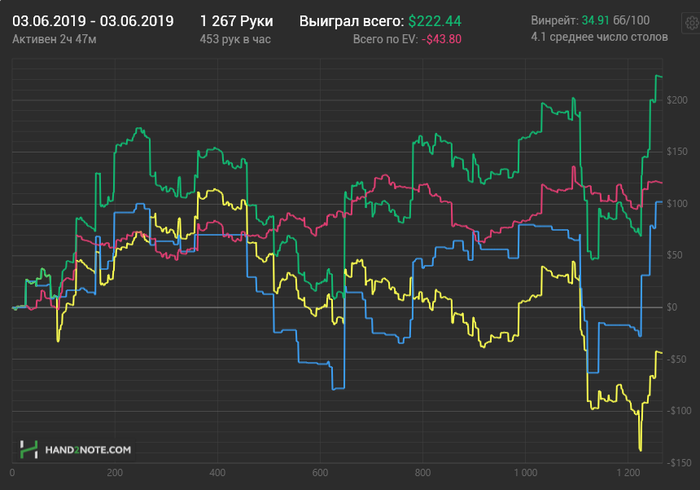The image size is (700, 490).
Task: Click the Выиграл всего label
Action: (352, 21)
